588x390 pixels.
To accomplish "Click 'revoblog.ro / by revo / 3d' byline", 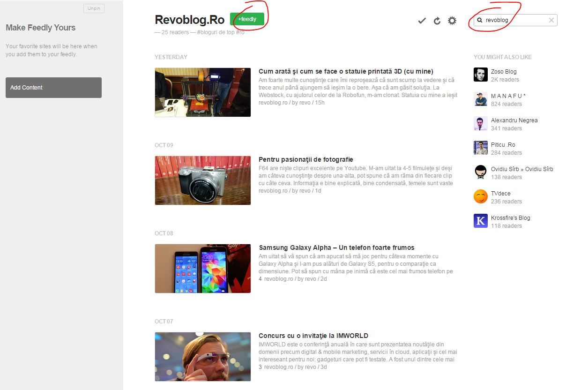I will point(296,367).
